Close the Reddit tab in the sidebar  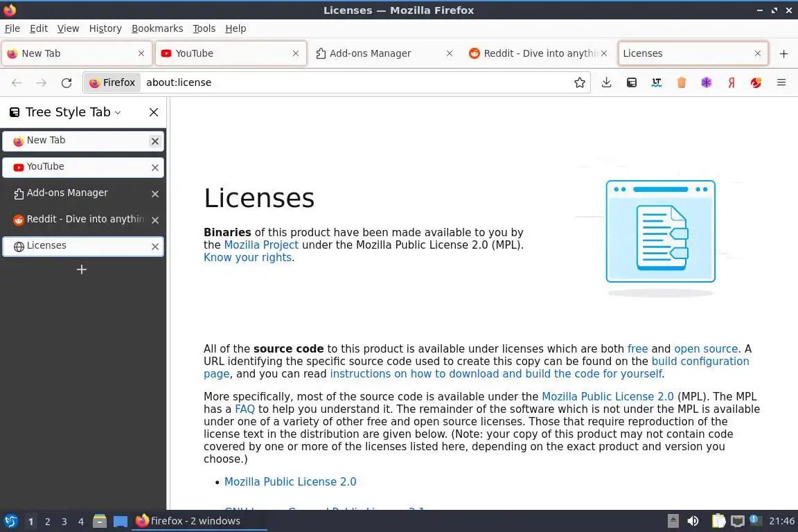[x=155, y=220]
